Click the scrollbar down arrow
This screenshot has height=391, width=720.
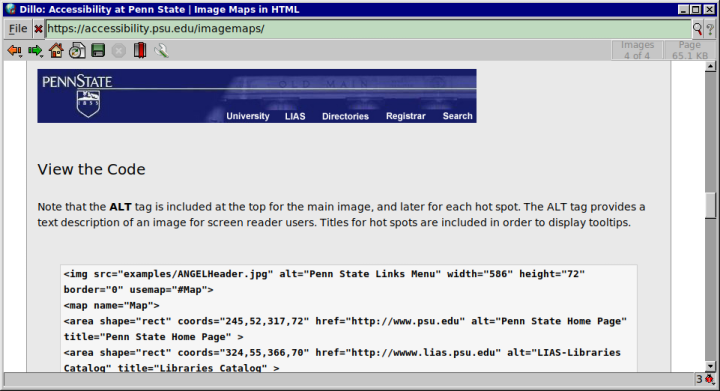[x=710, y=367]
